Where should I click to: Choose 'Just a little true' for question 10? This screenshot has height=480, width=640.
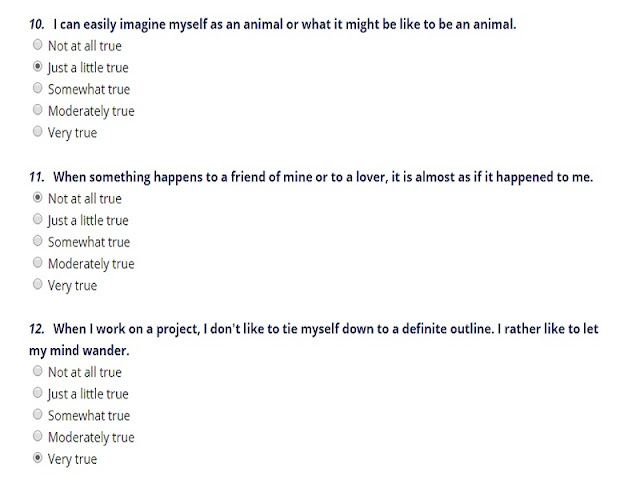tap(38, 67)
